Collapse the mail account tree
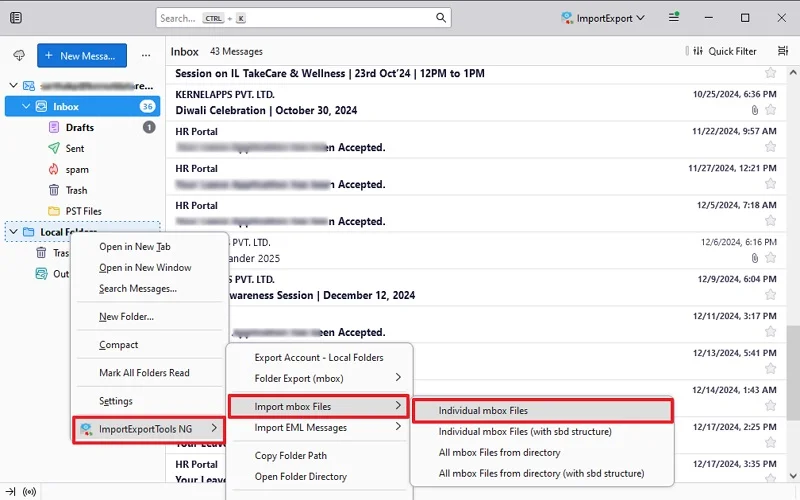800x500 pixels. [x=14, y=85]
